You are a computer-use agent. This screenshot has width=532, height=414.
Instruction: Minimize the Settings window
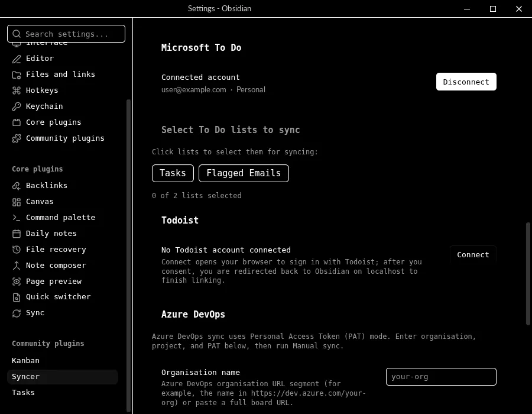tap(467, 9)
